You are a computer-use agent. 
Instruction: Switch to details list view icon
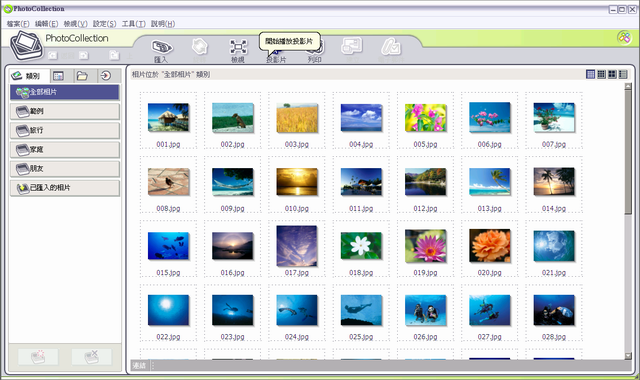pyautogui.click(x=623, y=74)
